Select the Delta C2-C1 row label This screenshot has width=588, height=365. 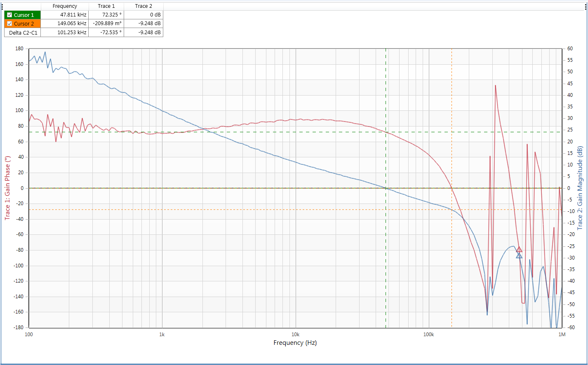tap(23, 32)
